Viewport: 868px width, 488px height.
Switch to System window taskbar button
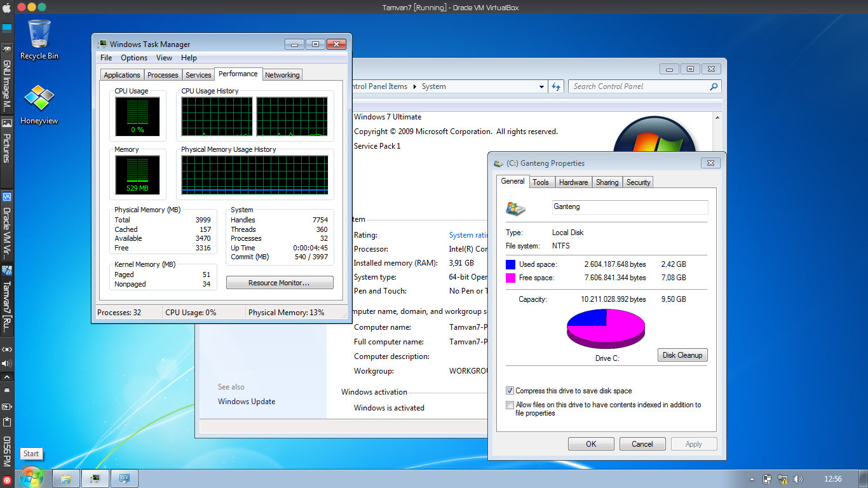(x=125, y=478)
